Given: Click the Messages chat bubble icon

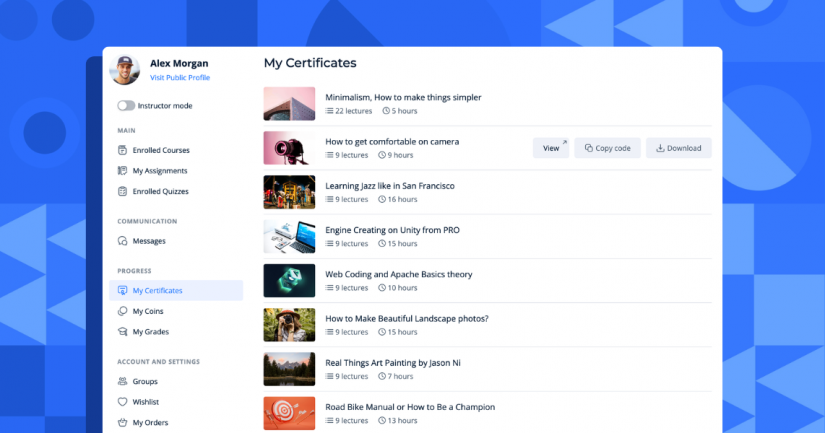Looking at the screenshot, I should tap(122, 241).
